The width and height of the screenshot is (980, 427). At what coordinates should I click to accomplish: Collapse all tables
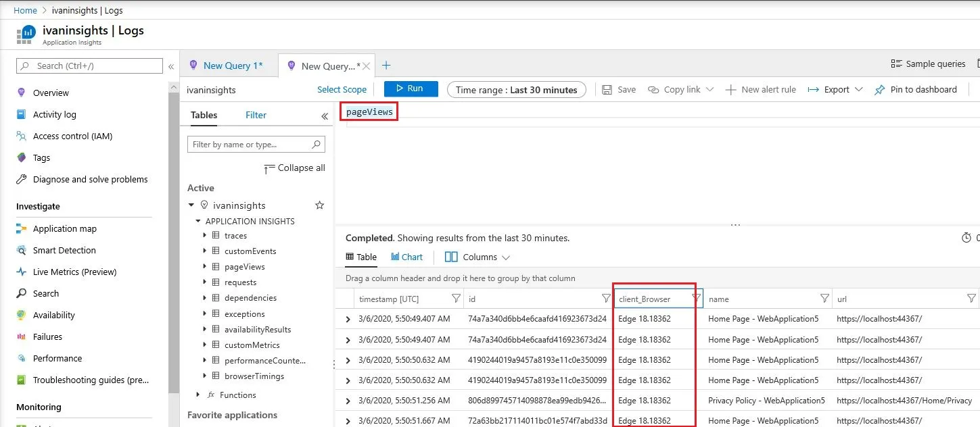[x=294, y=168]
